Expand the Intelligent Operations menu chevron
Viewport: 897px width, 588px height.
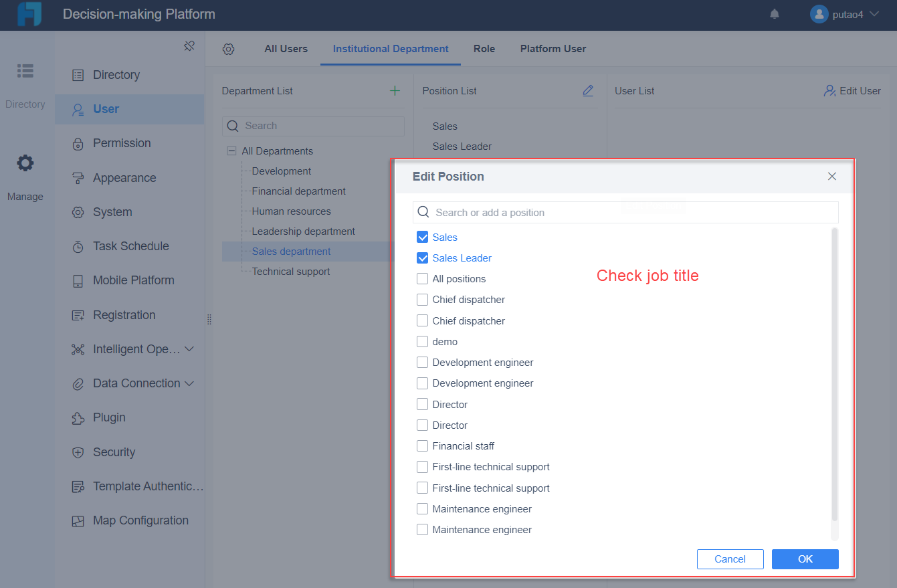click(x=189, y=349)
